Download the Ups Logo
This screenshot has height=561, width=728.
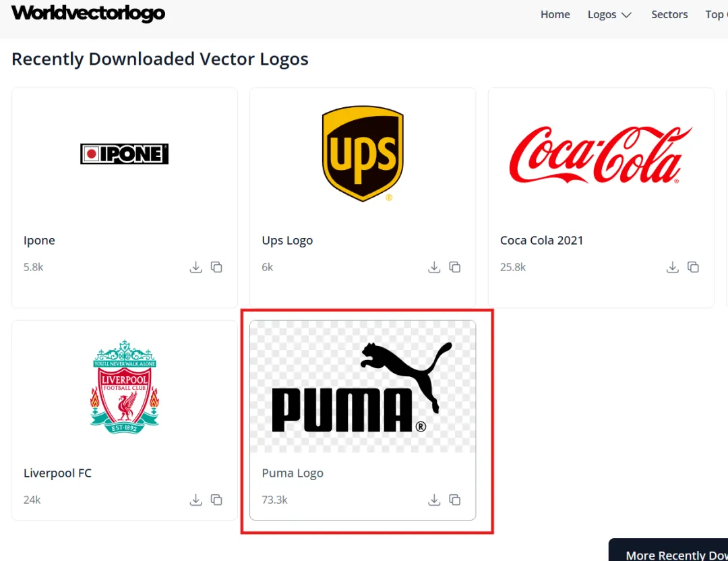(434, 267)
